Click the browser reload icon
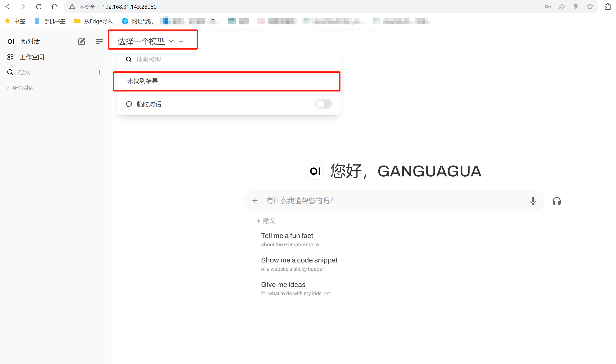This screenshot has height=364, width=616. (39, 7)
